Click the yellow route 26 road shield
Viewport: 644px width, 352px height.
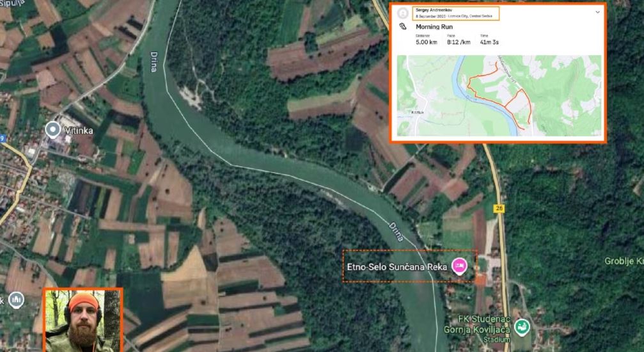point(499,208)
